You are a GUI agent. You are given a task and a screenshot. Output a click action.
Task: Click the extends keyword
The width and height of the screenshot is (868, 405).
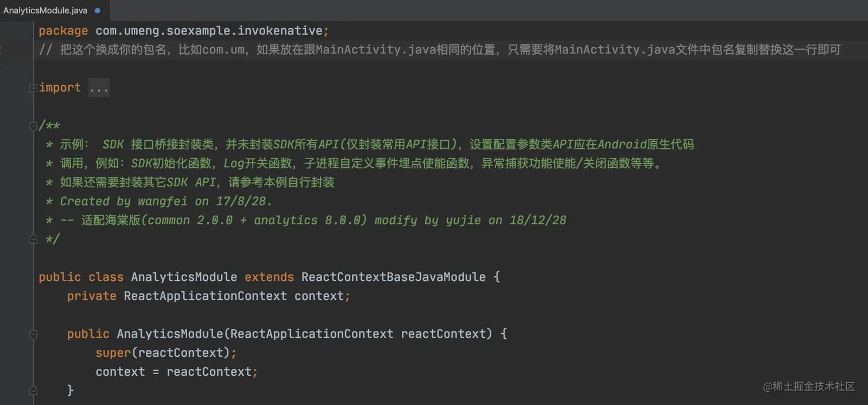point(269,277)
